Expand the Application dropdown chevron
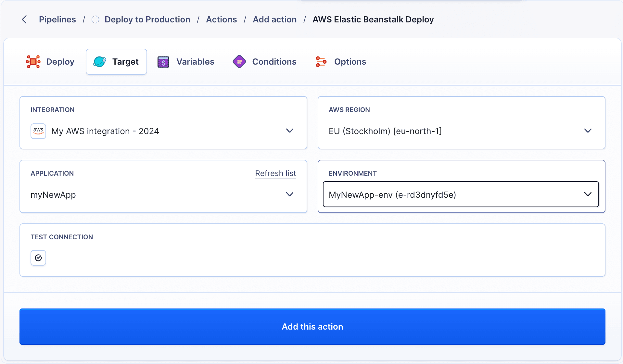The height and width of the screenshot is (364, 623). pyautogui.click(x=289, y=195)
